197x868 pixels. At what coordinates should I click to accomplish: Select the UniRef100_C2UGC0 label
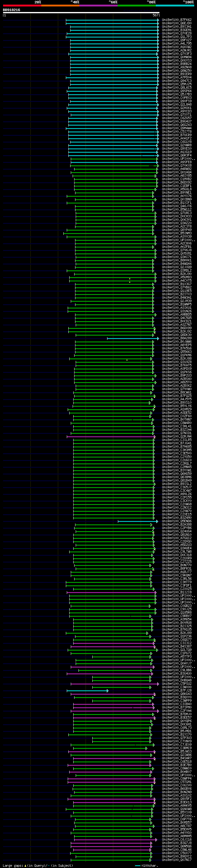[176, 460]
